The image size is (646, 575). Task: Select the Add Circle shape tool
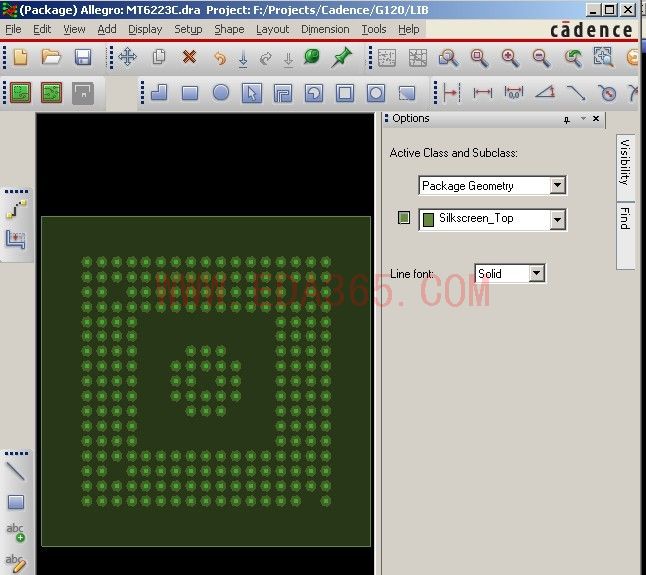pyautogui.click(x=221, y=93)
